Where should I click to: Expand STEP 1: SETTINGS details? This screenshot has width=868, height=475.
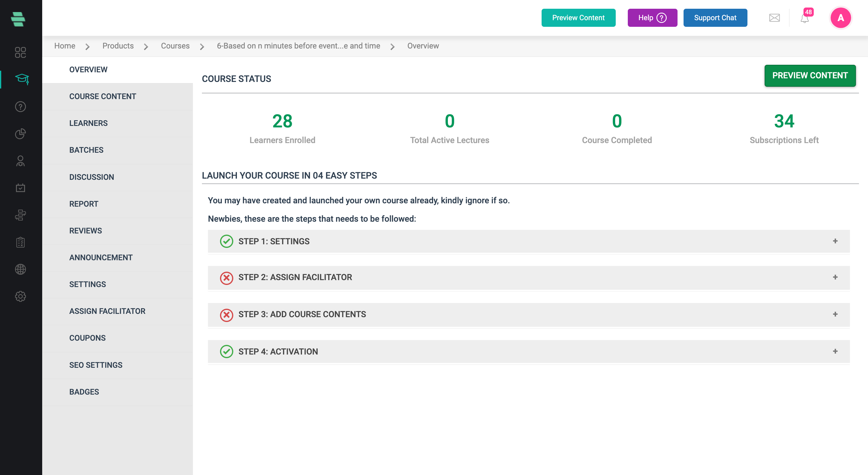835,241
